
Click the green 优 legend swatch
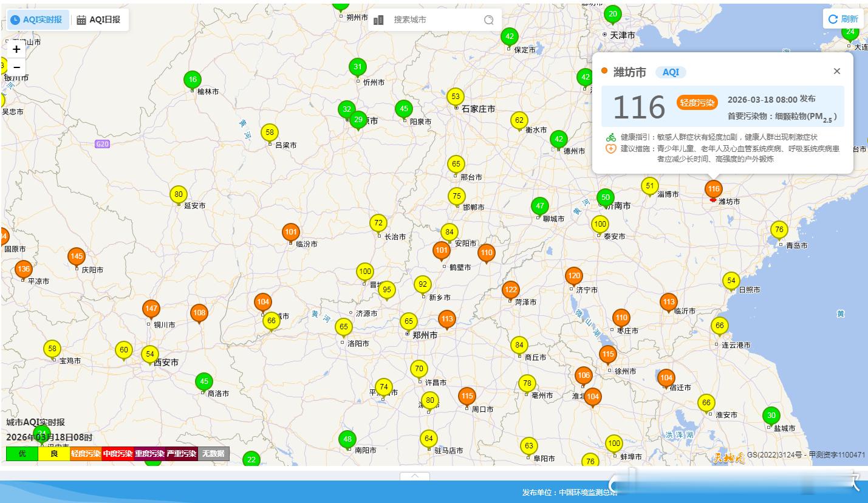click(x=22, y=453)
